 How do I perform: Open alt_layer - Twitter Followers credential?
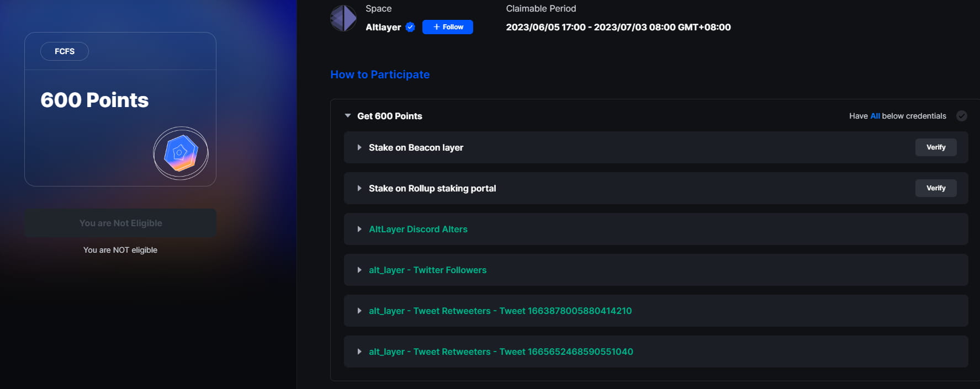tap(427, 270)
